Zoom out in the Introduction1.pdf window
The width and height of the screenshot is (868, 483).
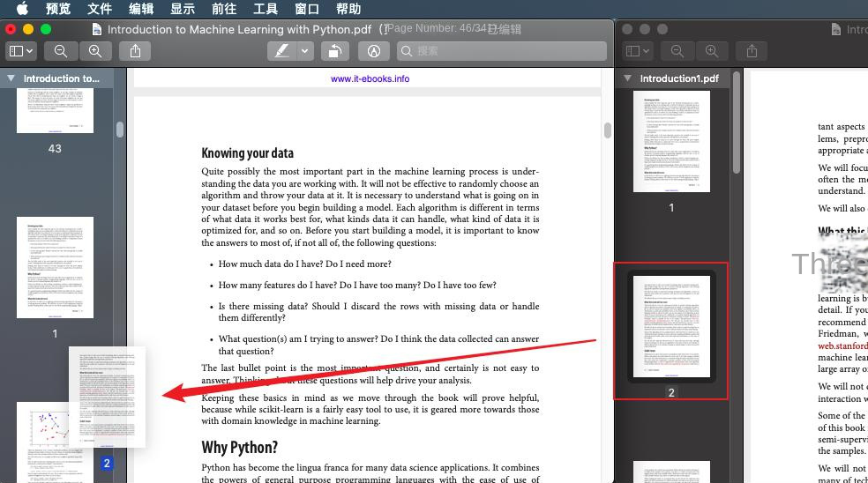click(x=677, y=51)
